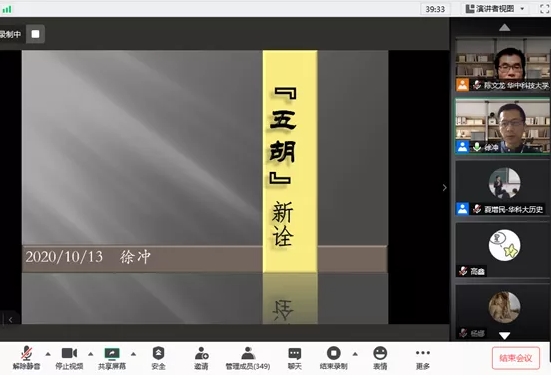
Task: Select 杨娜 participant tile
Action: click(x=503, y=312)
